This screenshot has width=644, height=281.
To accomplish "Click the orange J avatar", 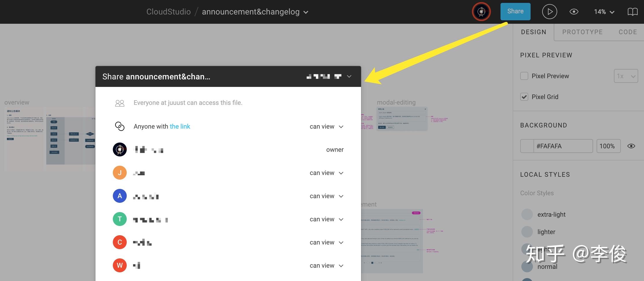I will click(120, 173).
